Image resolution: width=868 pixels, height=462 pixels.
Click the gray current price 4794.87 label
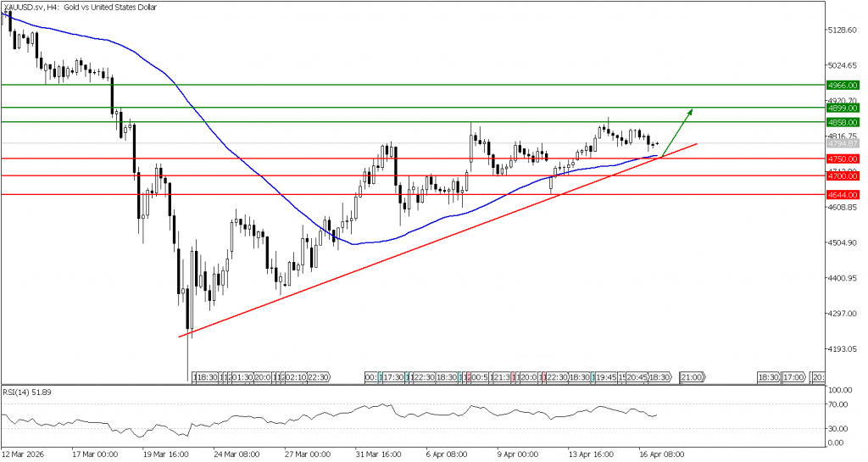coord(843,144)
